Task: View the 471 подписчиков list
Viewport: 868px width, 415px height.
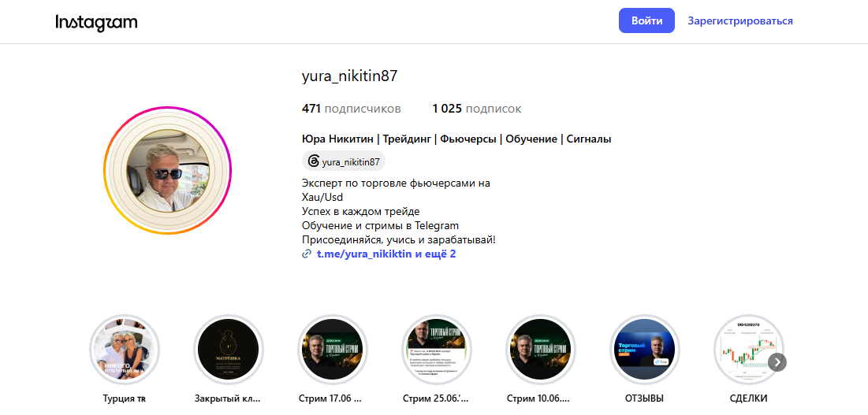Action: [x=352, y=109]
